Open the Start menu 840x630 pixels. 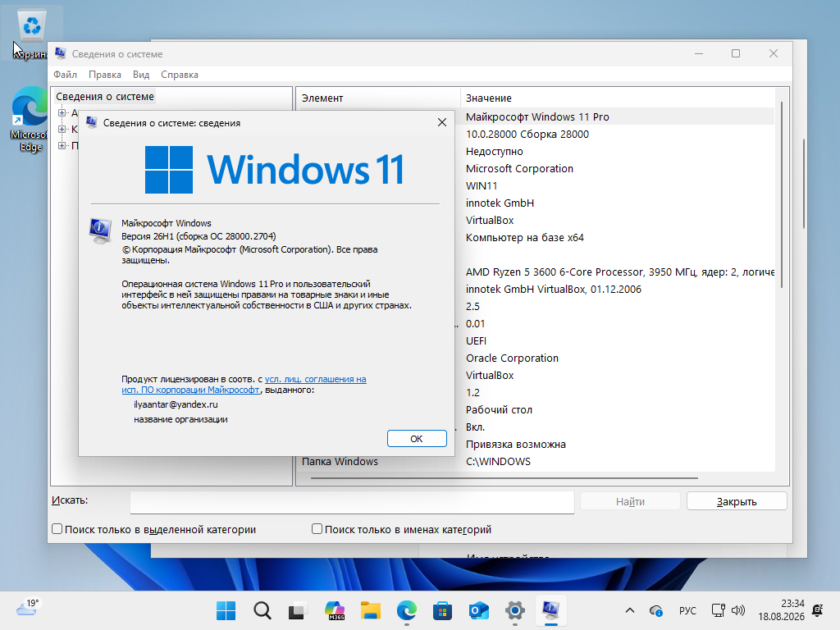[226, 610]
